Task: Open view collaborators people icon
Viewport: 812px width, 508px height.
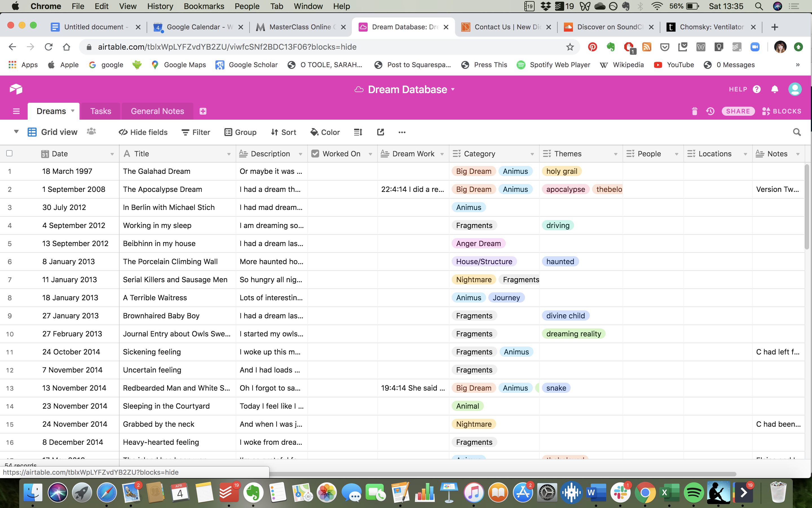Action: tap(91, 132)
